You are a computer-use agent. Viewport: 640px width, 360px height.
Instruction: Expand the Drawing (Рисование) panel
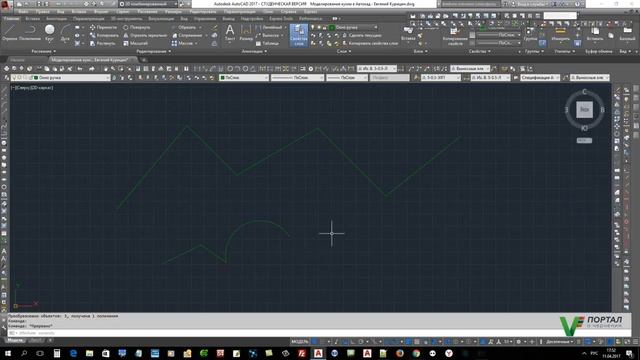(44, 51)
